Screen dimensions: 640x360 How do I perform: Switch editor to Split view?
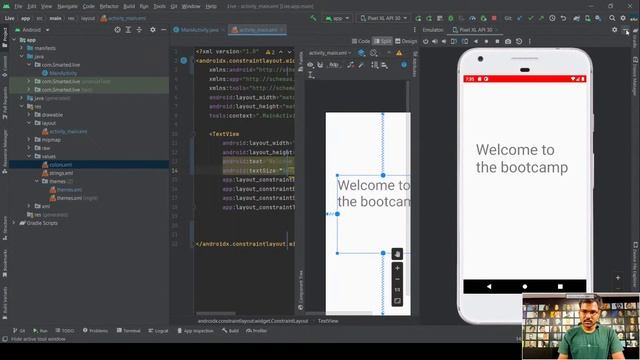click(x=382, y=41)
